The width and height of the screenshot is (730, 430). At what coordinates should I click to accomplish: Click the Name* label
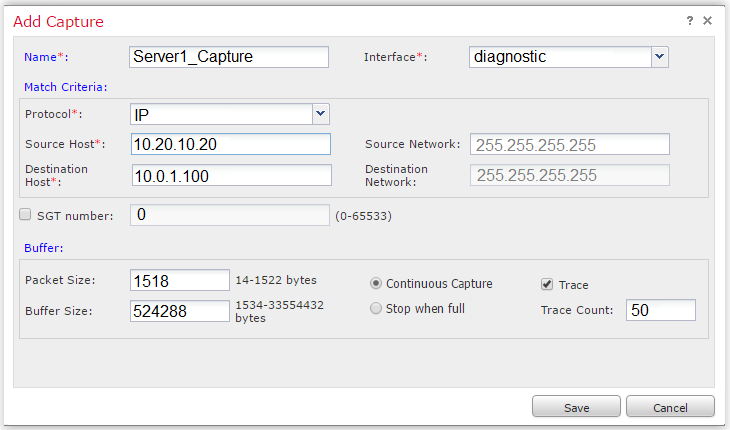point(46,57)
